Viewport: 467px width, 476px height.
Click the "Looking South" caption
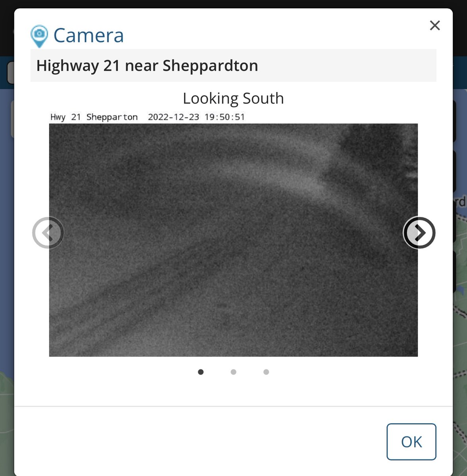pyautogui.click(x=233, y=98)
